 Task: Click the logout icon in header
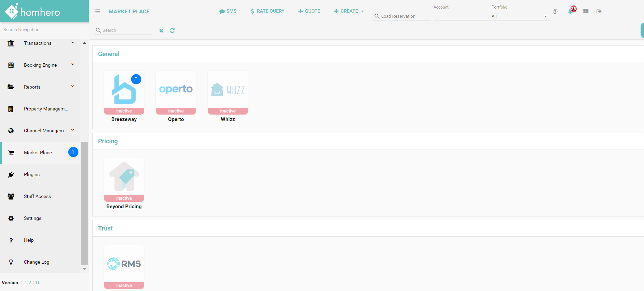[599, 11]
